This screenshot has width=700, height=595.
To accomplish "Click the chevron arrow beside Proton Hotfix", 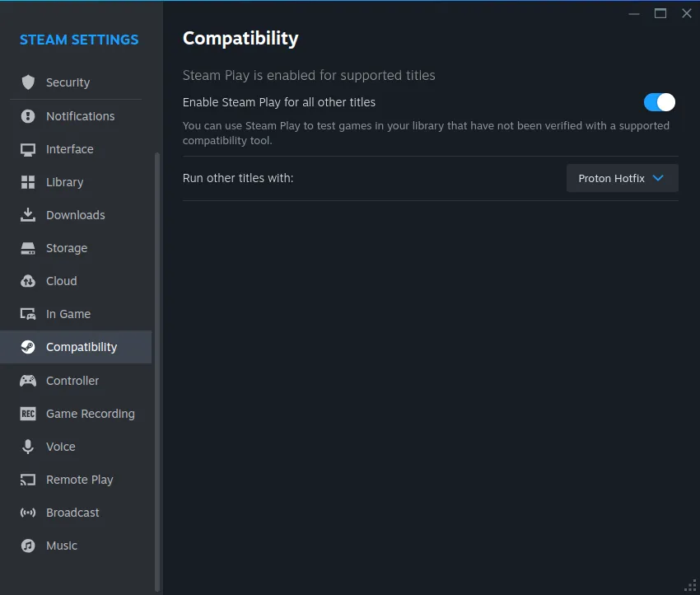I will click(x=658, y=178).
